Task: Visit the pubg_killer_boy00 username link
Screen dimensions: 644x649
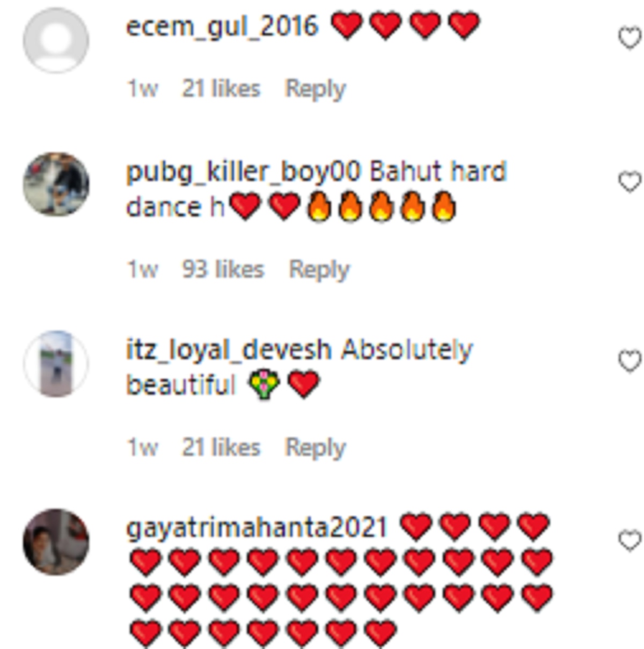Action: tap(244, 172)
